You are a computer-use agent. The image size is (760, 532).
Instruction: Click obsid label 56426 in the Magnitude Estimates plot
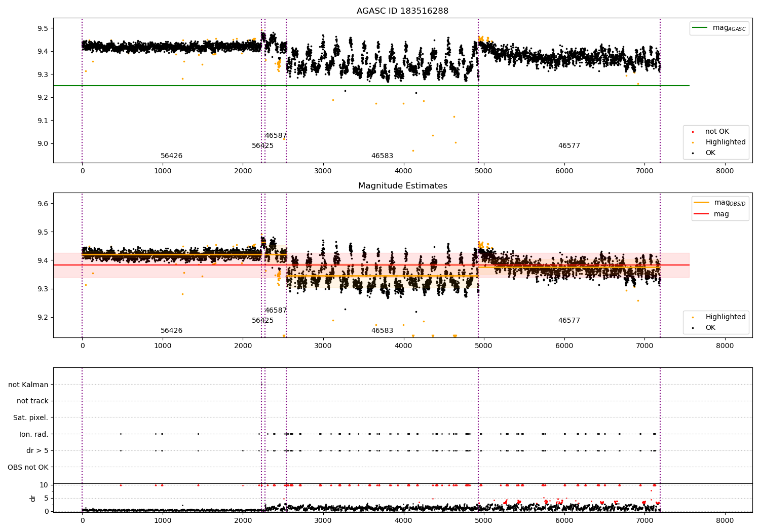coord(171,331)
